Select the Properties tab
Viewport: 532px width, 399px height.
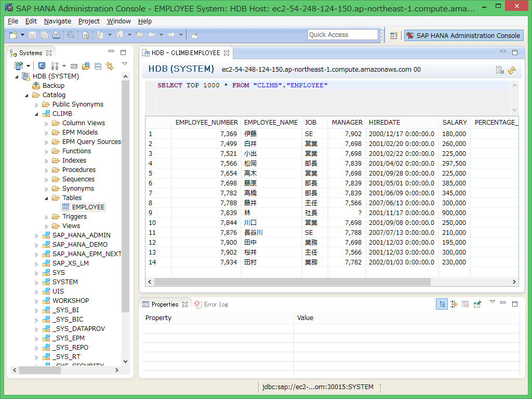coord(165,304)
